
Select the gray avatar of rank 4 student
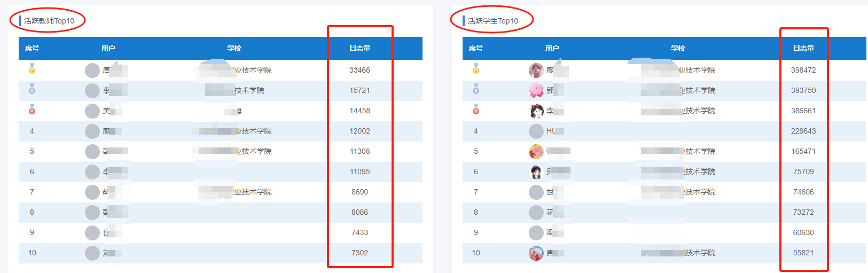[x=536, y=131]
